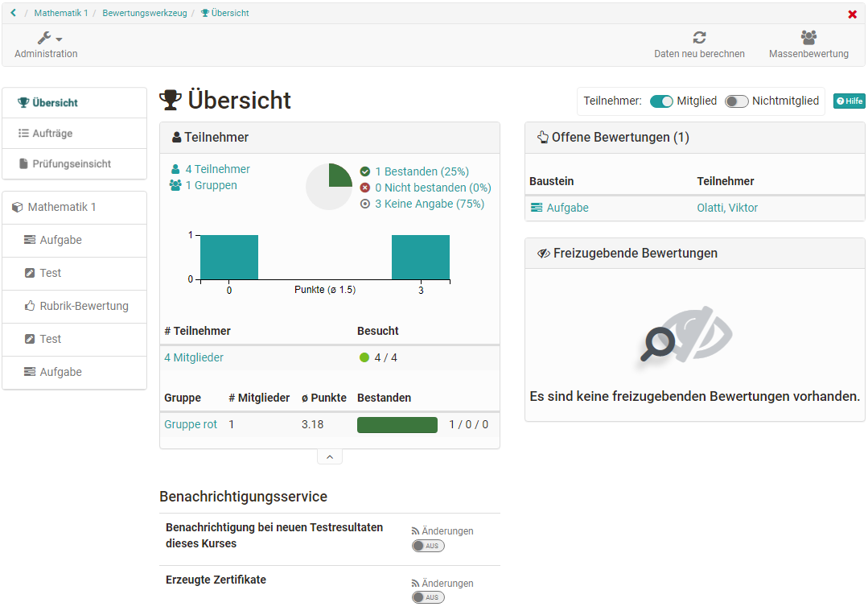Open Massenbewertung group icon
Viewport: 868px width, 615px height.
808,38
